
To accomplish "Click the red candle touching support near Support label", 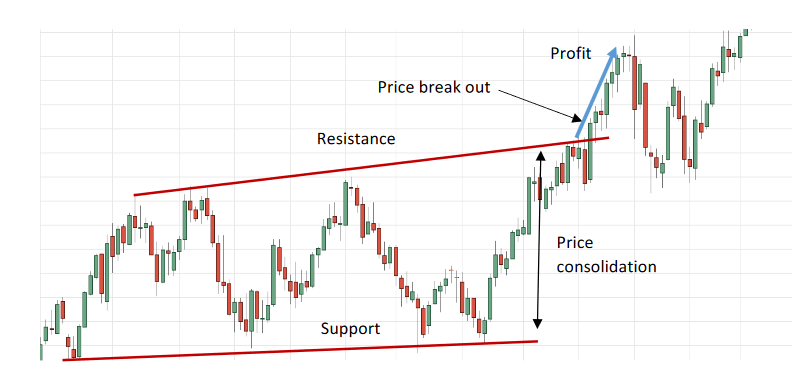I will click(x=423, y=321).
